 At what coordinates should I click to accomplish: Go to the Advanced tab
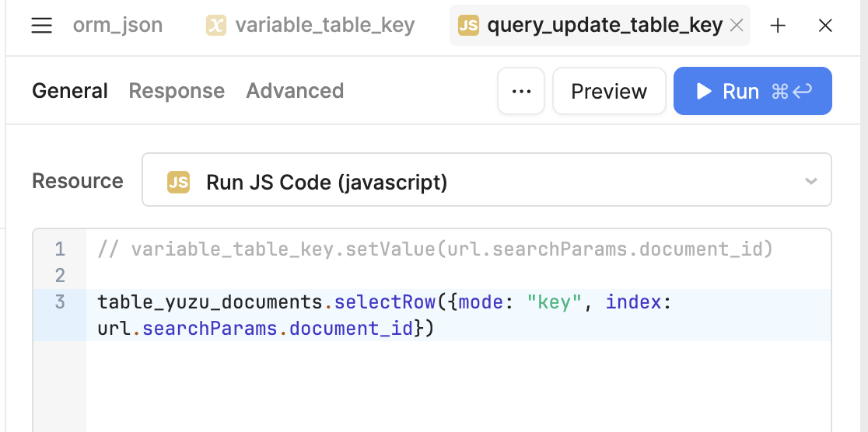coord(295,91)
